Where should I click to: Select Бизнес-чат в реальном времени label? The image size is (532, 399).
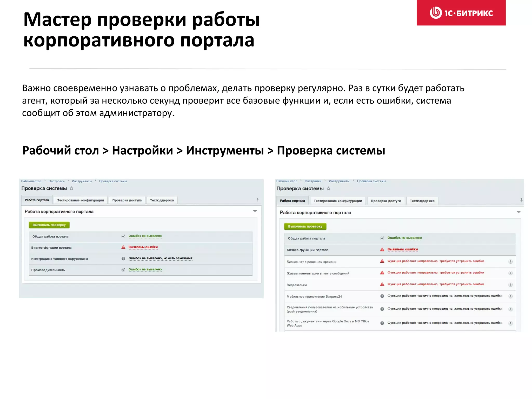tap(311, 262)
